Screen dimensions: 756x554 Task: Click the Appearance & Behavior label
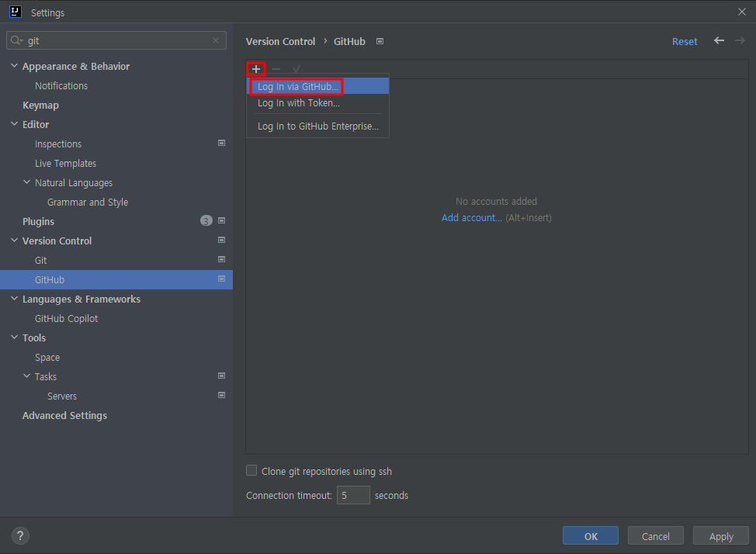[76, 66]
